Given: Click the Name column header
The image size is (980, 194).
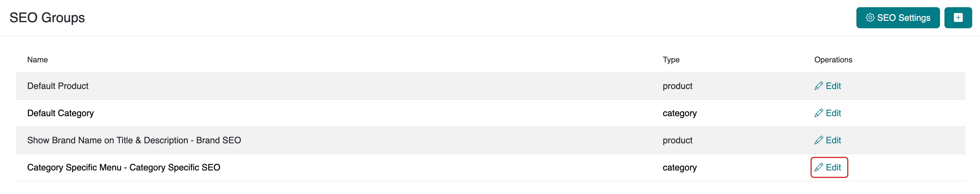Looking at the screenshot, I should 37,60.
